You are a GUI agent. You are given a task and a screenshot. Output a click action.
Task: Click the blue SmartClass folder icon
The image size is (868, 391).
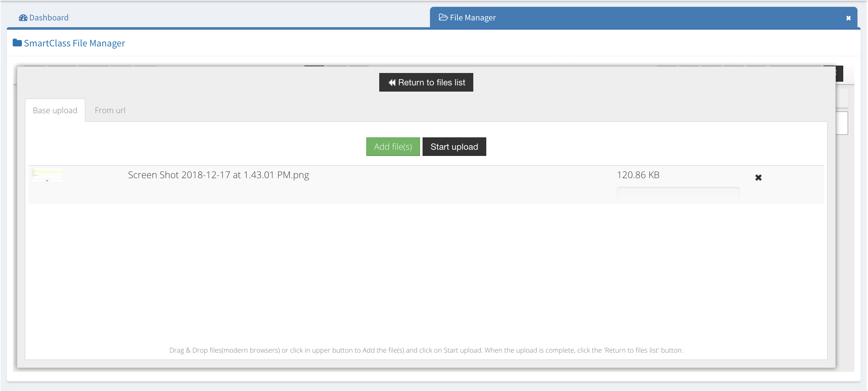17,43
